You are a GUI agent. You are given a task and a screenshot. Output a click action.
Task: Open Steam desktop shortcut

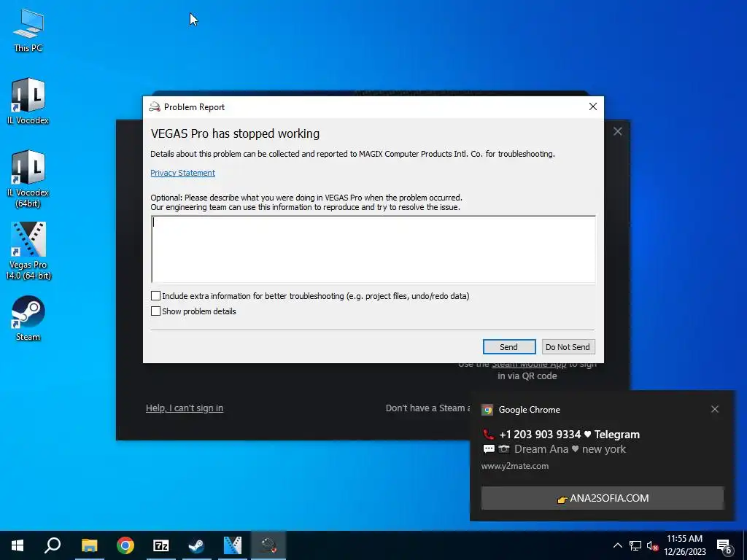(x=28, y=319)
